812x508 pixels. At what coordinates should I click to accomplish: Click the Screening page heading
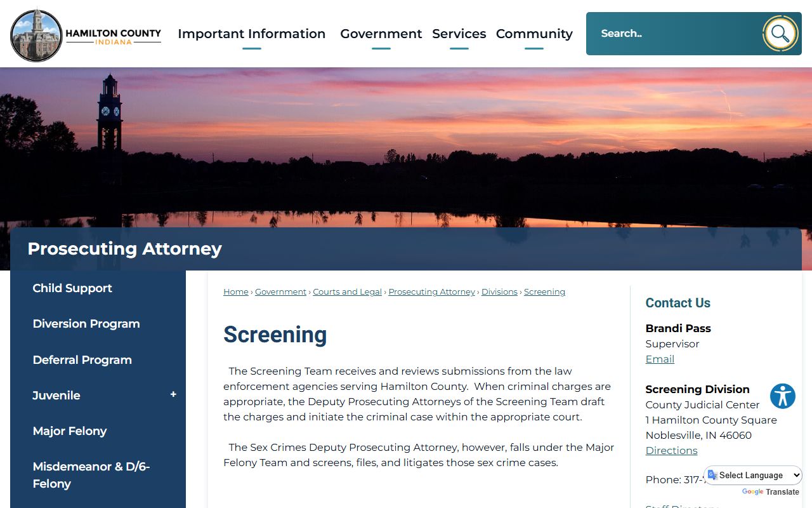coord(275,335)
